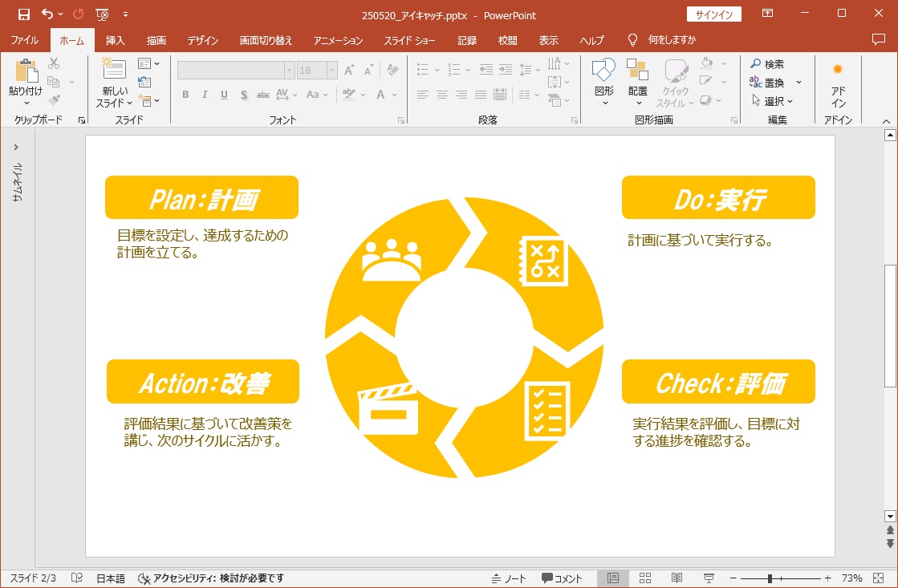Viewport: 898px width, 588px height.
Task: Open the slide Layout dropdown
Action: pyautogui.click(x=148, y=63)
